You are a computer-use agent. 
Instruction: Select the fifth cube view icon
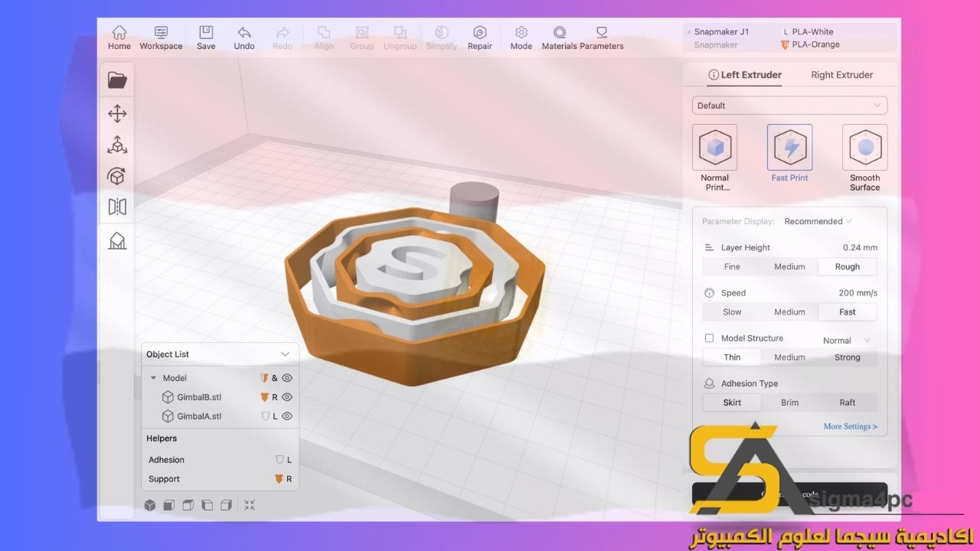226,505
